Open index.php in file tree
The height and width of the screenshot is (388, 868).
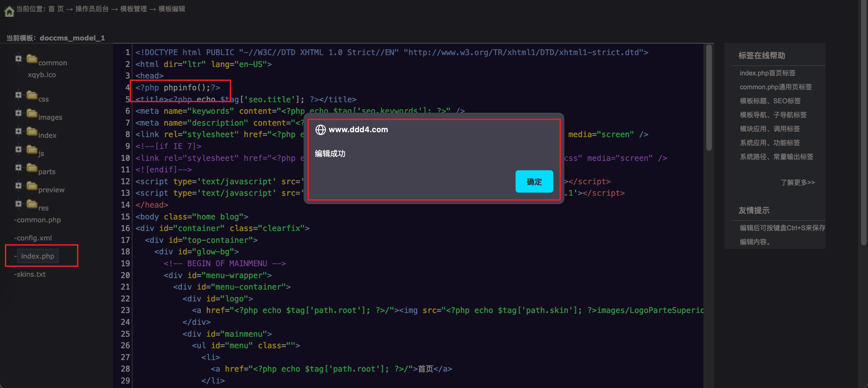pos(38,256)
